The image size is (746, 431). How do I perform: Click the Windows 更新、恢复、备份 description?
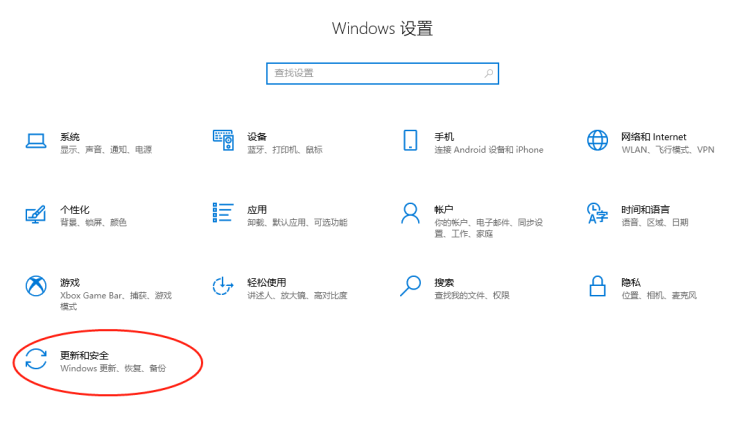click(113, 368)
